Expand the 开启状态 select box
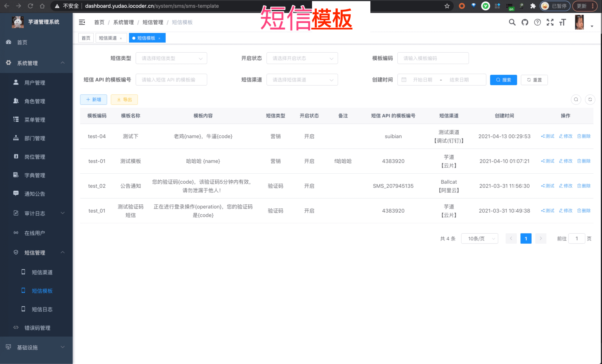The height and width of the screenshot is (364, 602). (x=302, y=58)
